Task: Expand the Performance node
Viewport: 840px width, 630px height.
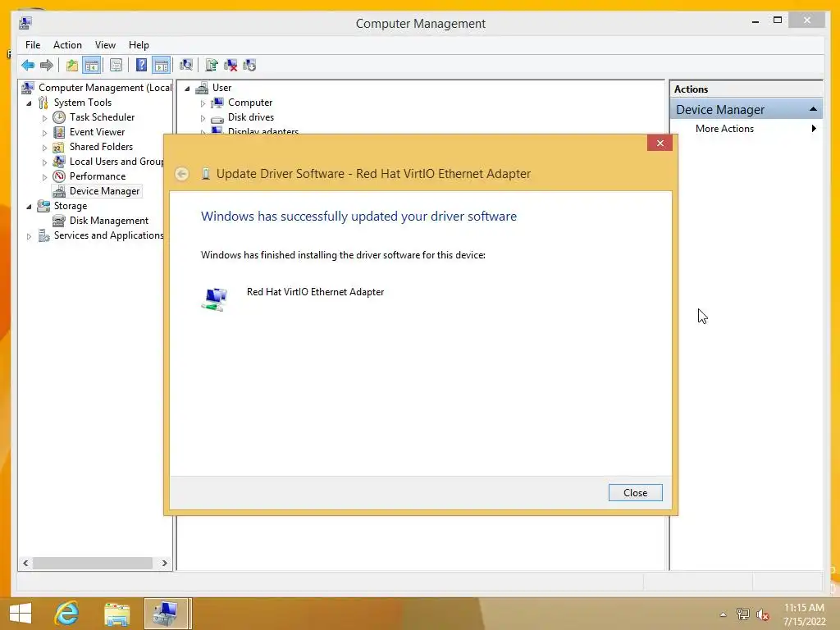Action: [44, 177]
